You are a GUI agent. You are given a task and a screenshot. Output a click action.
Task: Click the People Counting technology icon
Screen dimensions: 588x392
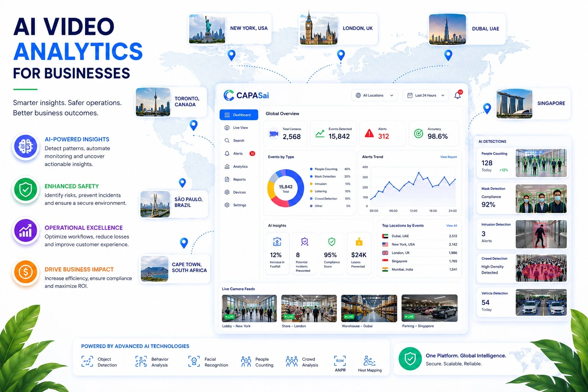pyautogui.click(x=246, y=361)
